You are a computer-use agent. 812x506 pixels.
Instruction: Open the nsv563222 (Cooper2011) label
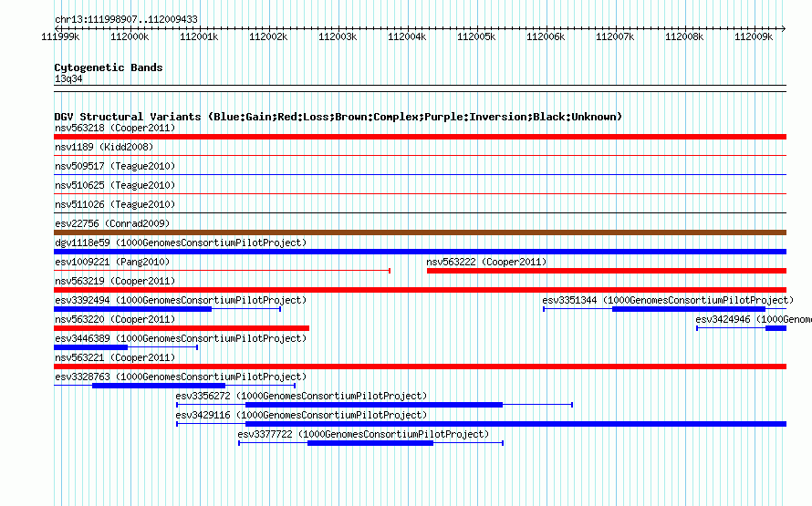point(487,263)
